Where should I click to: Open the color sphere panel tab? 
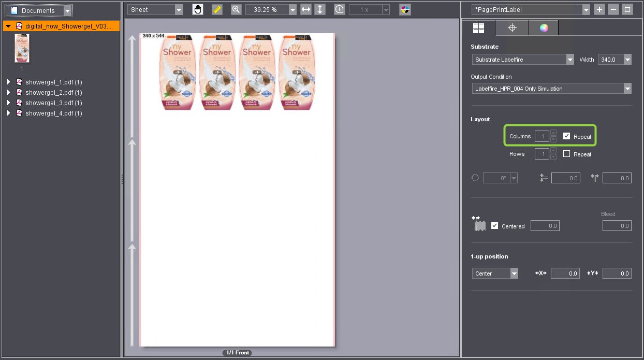point(544,27)
